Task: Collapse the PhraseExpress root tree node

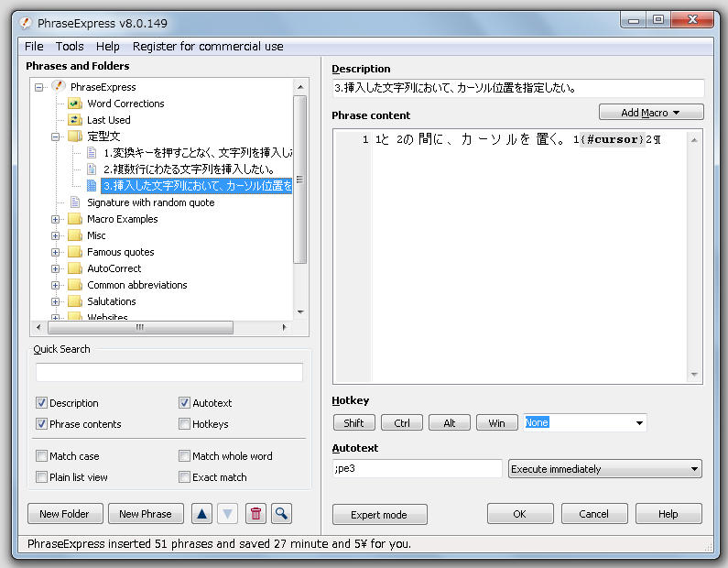Action: (x=39, y=87)
